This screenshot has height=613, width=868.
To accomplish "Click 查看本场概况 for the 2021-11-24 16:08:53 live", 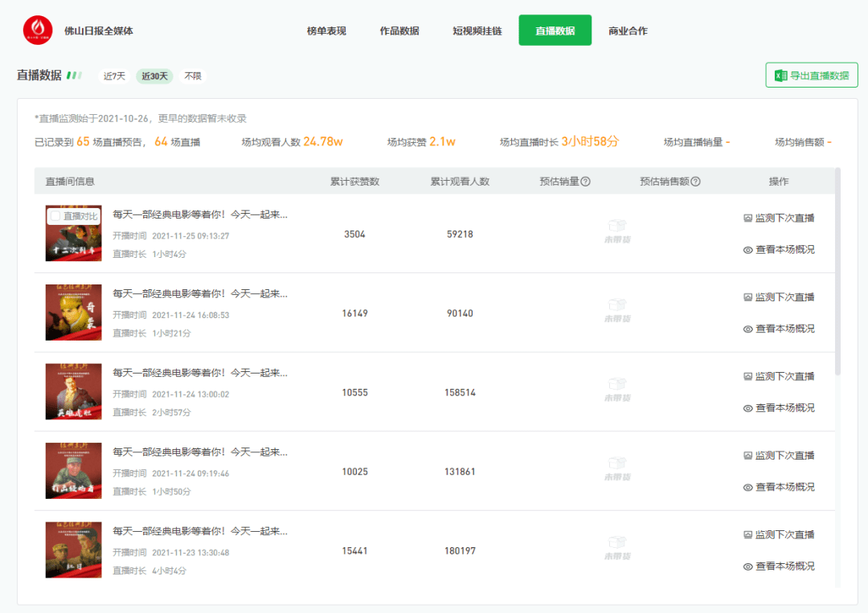I will click(779, 329).
